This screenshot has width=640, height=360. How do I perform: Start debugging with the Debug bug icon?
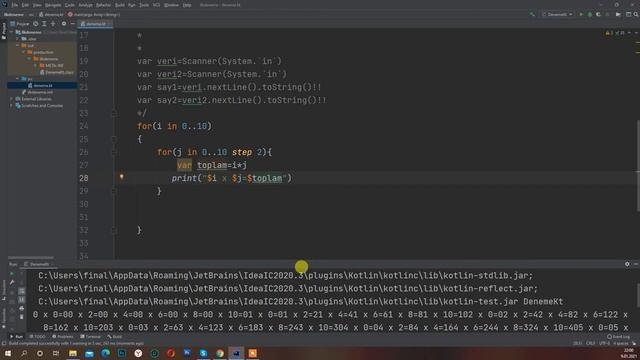(589, 14)
